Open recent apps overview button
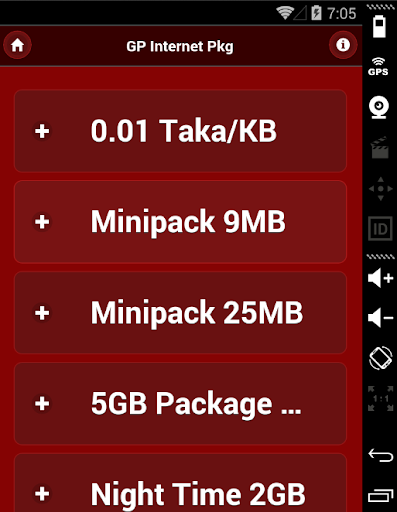 point(381,496)
